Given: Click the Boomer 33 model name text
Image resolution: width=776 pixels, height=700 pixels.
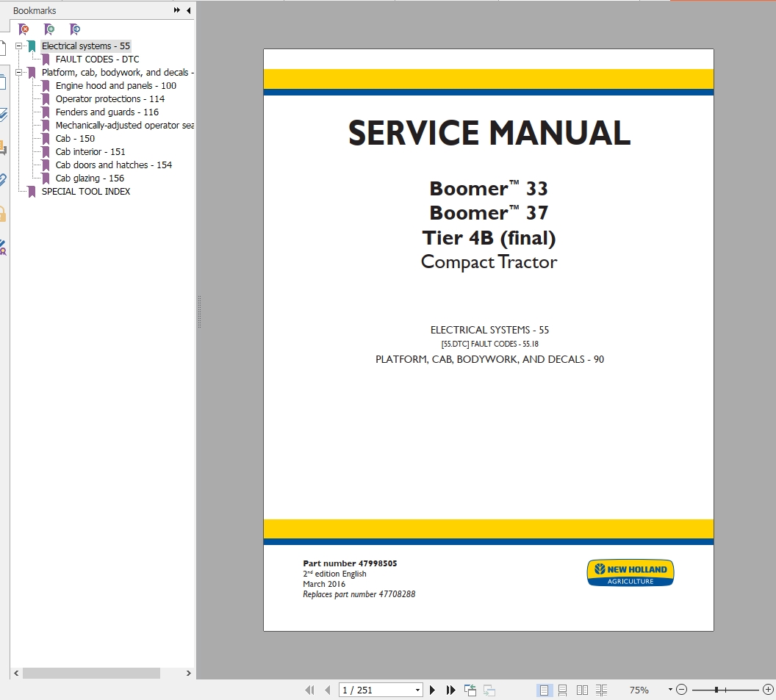Looking at the screenshot, I should tap(489, 189).
